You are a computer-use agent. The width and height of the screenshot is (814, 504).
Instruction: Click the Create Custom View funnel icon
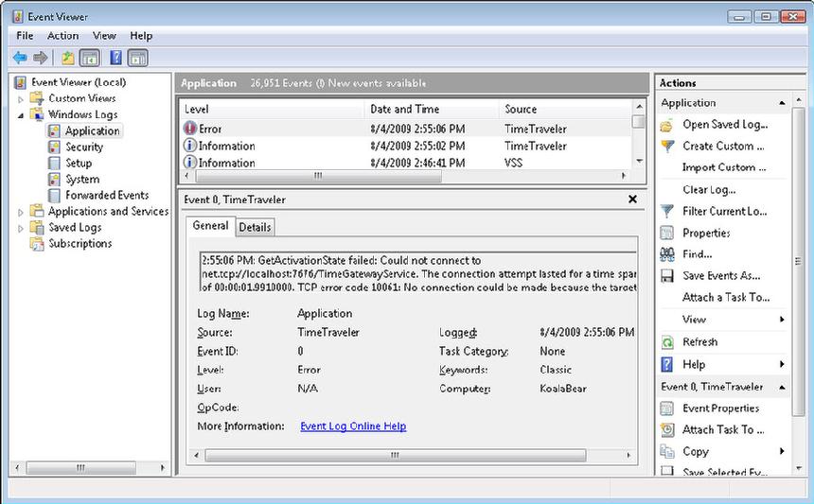pyautogui.click(x=667, y=147)
